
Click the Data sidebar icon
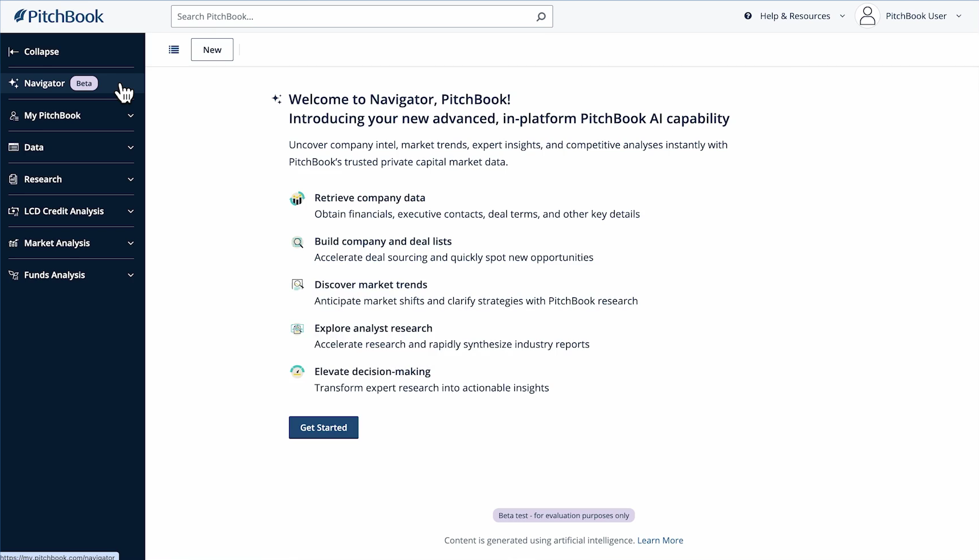coord(14,148)
